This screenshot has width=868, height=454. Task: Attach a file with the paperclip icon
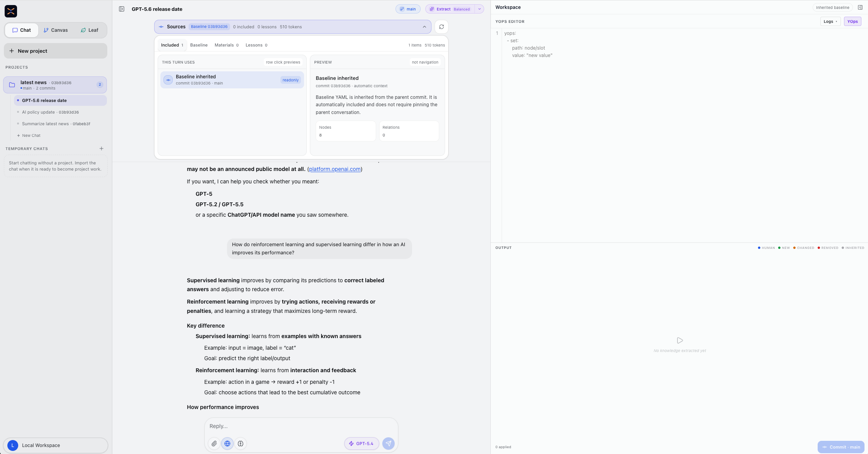point(214,444)
